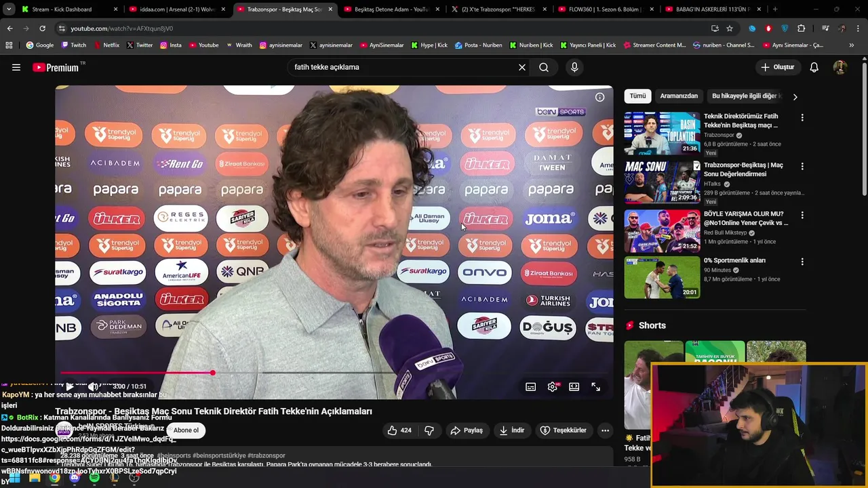
Task: Open the YouTube hamburger guide menu
Action: pos(16,67)
